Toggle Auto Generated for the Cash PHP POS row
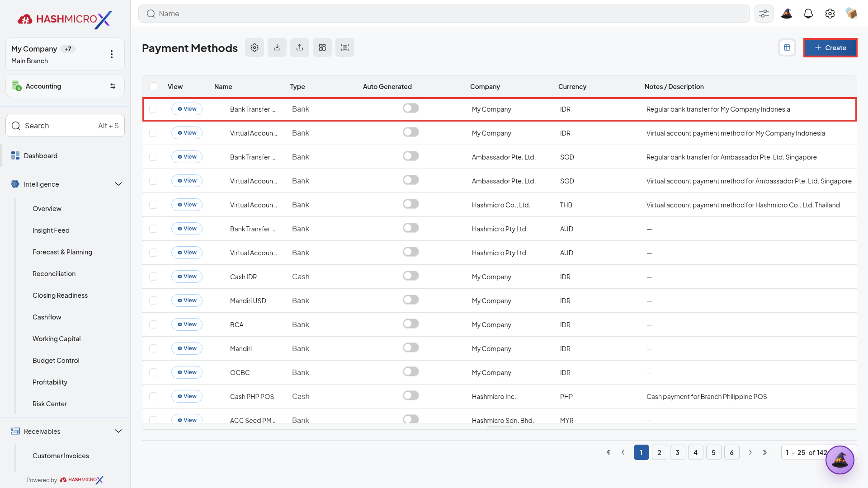 click(x=411, y=395)
